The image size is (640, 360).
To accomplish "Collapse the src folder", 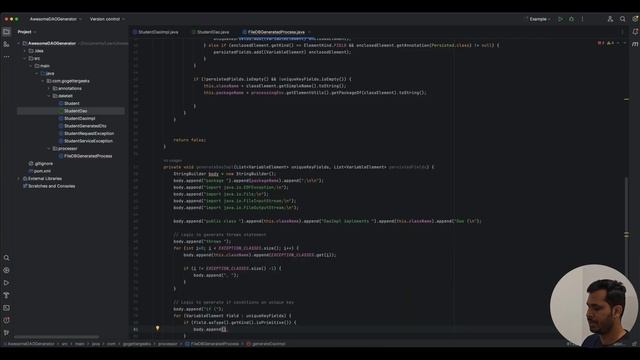I will [x=25, y=58].
